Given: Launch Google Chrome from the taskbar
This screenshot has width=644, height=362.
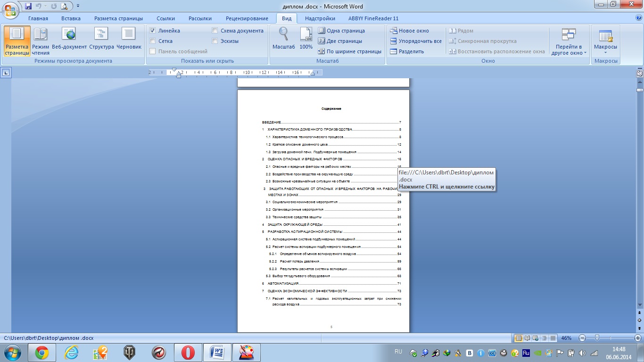Looking at the screenshot, I should pyautogui.click(x=42, y=353).
